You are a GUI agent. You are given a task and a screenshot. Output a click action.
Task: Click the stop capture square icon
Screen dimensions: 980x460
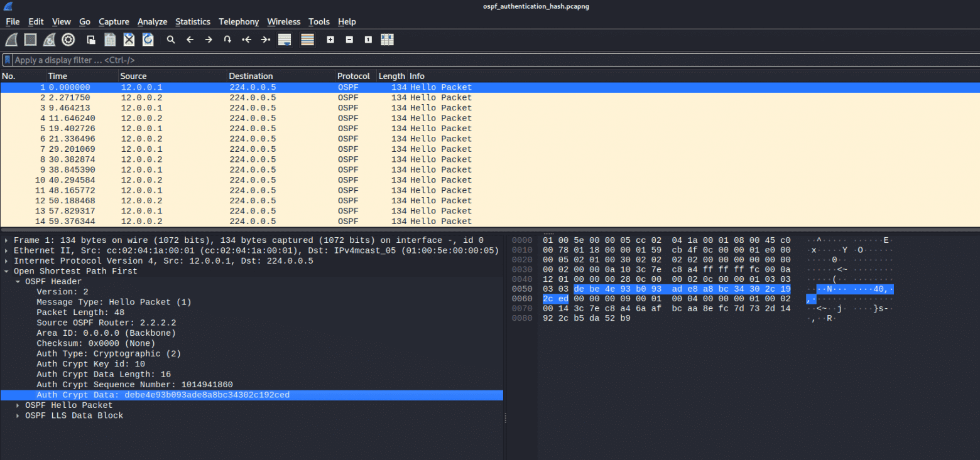(x=30, y=40)
